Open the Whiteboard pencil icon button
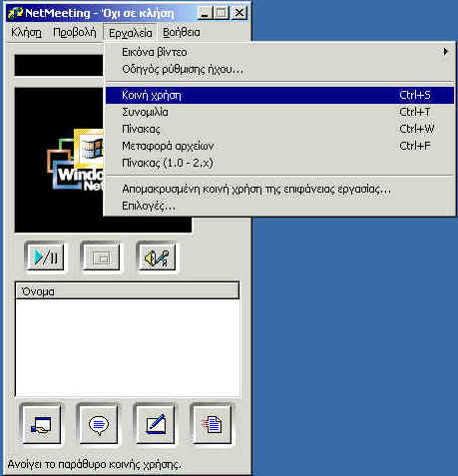This screenshot has height=476, width=458. (155, 424)
